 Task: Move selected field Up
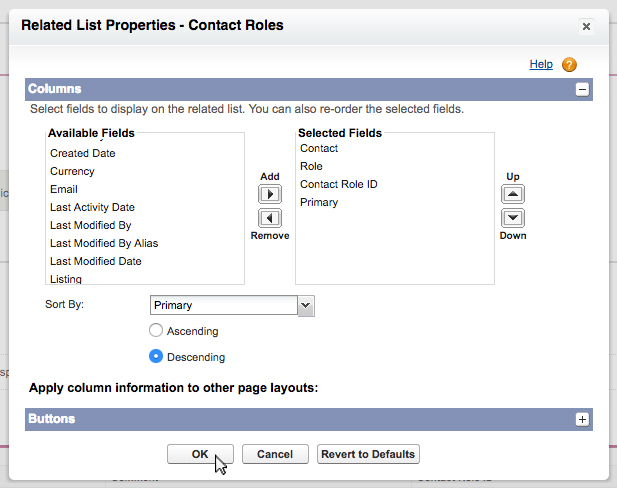pos(513,194)
